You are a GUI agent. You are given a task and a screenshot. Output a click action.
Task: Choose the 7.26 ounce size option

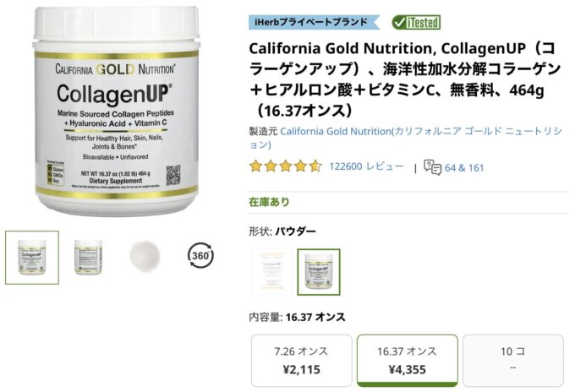pyautogui.click(x=301, y=361)
